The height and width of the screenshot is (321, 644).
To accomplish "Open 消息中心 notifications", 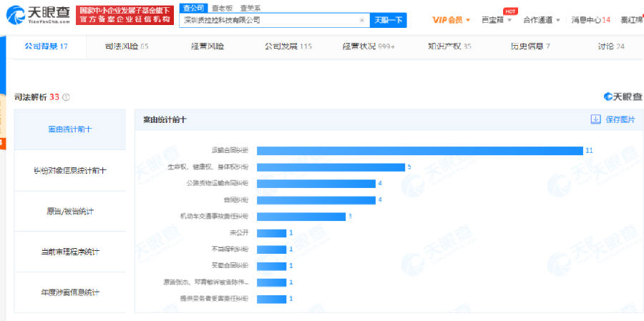I will (x=590, y=20).
